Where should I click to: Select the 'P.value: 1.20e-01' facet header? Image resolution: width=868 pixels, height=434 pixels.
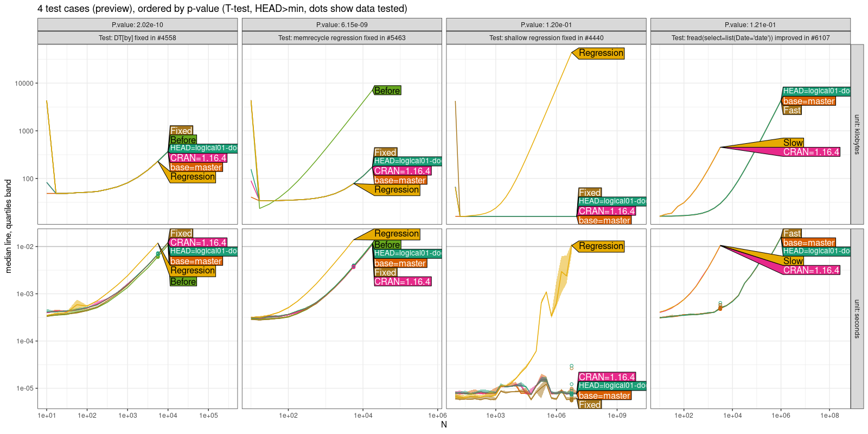coord(546,25)
